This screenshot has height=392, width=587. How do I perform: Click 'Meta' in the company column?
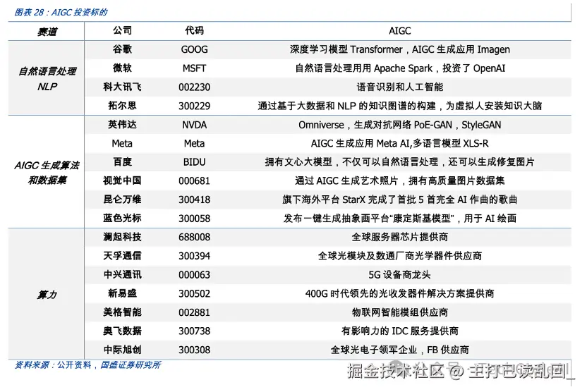tap(123, 143)
